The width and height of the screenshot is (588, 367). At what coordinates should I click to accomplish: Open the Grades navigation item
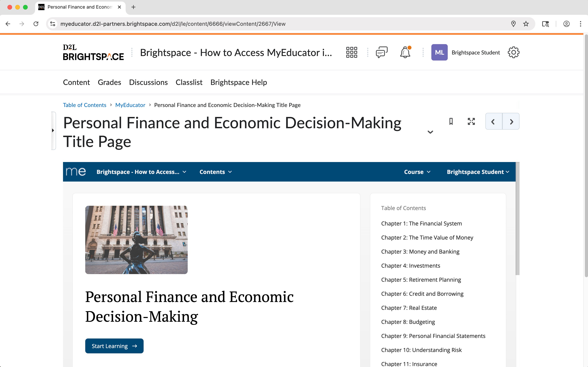(109, 82)
